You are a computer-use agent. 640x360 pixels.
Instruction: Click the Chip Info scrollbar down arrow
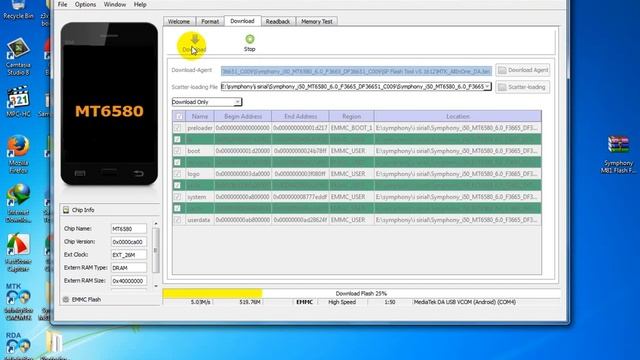[156, 286]
